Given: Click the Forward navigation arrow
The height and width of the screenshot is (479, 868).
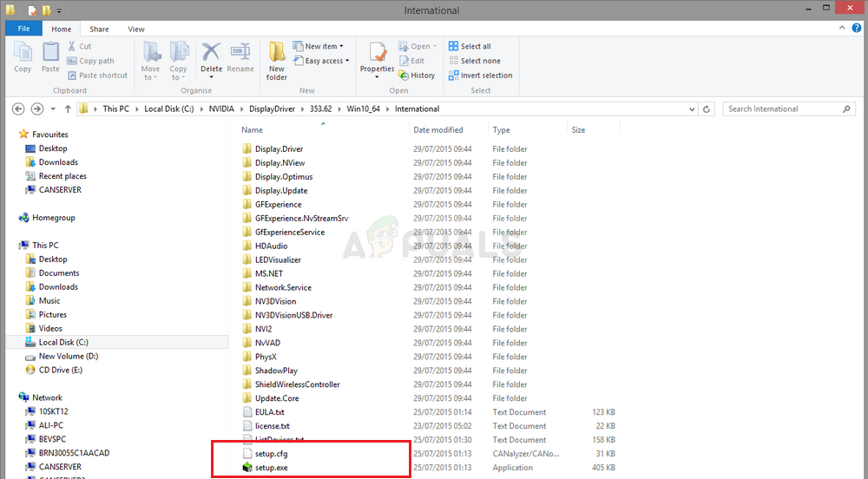Looking at the screenshot, I should 37,109.
